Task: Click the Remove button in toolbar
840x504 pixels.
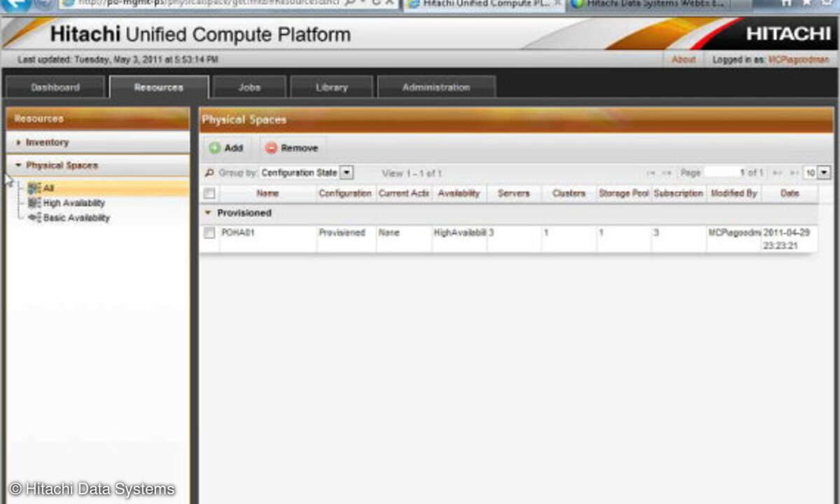Action: tap(292, 148)
